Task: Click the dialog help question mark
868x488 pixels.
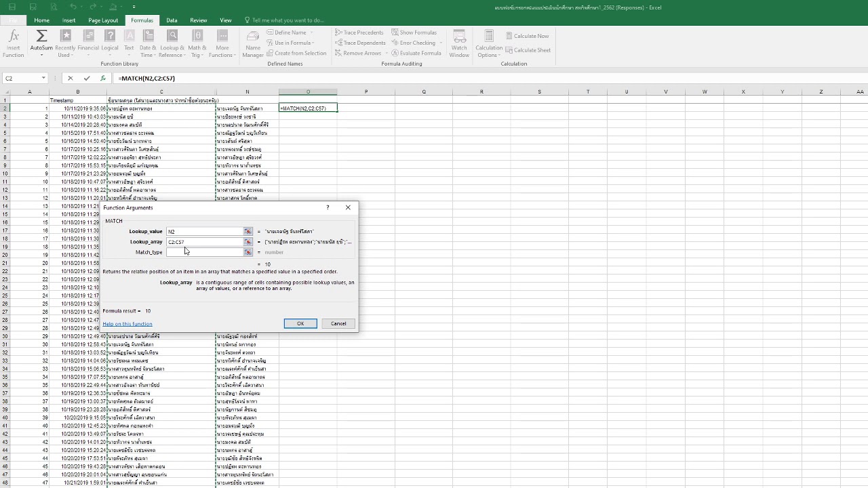Action: [x=328, y=207]
